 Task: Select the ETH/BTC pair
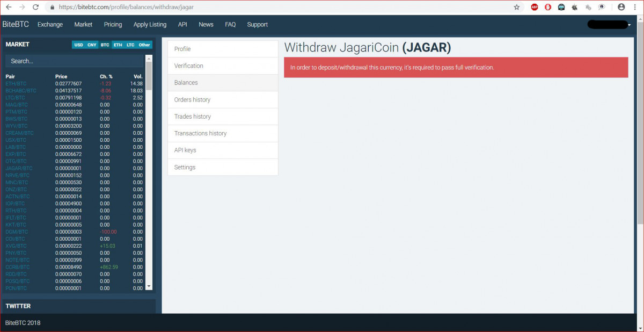(16, 84)
